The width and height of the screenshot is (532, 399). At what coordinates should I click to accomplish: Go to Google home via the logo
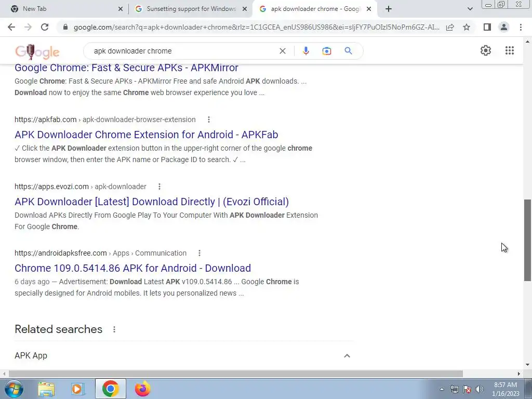point(37,51)
